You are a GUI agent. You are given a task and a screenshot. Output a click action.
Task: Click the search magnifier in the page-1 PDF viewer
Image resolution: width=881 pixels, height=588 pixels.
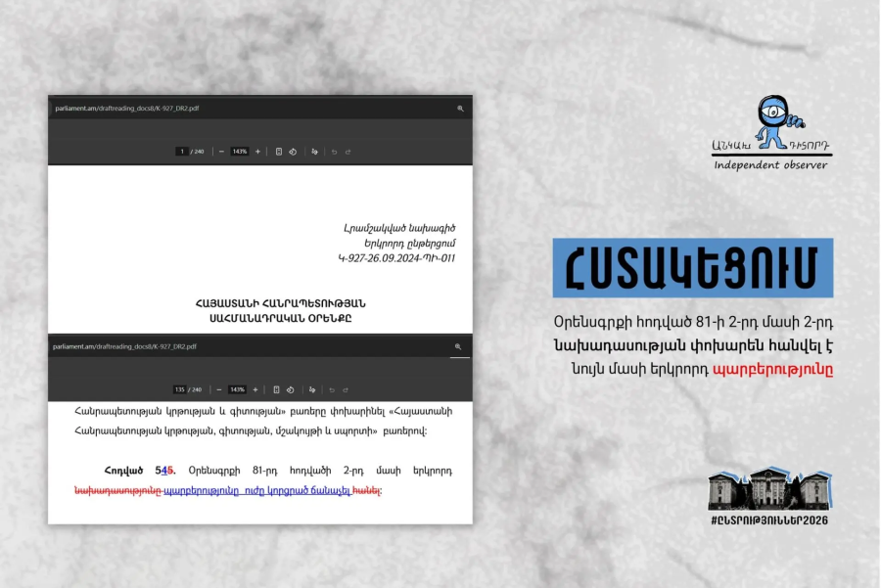pos(460,109)
